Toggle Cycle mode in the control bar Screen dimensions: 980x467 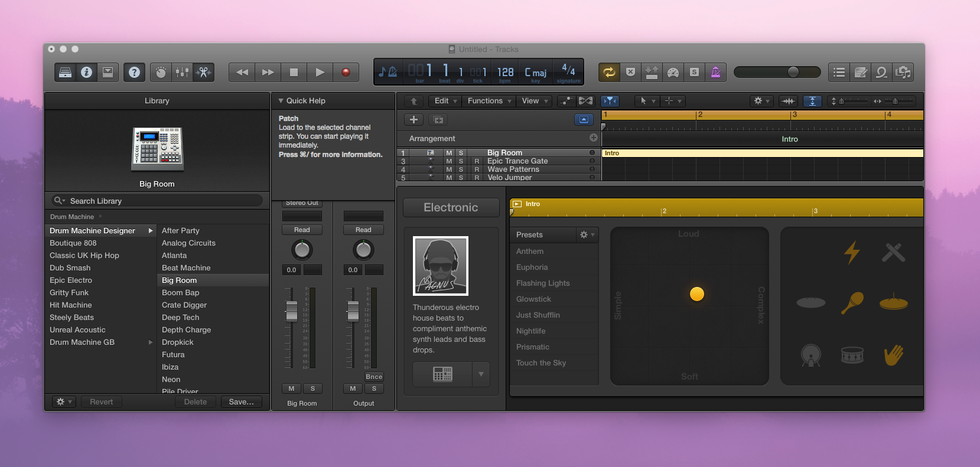609,72
